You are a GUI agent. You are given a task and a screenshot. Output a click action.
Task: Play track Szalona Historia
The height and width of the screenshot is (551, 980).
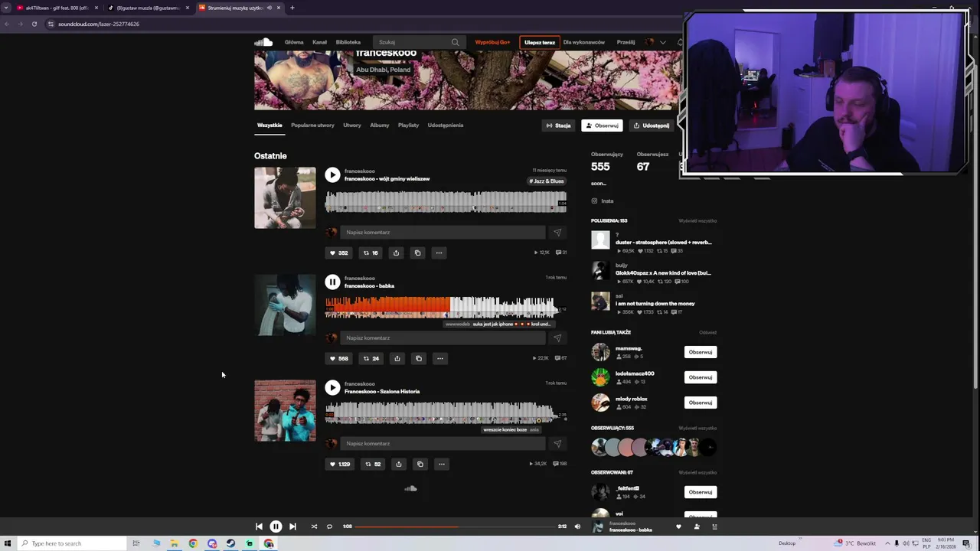(x=332, y=388)
